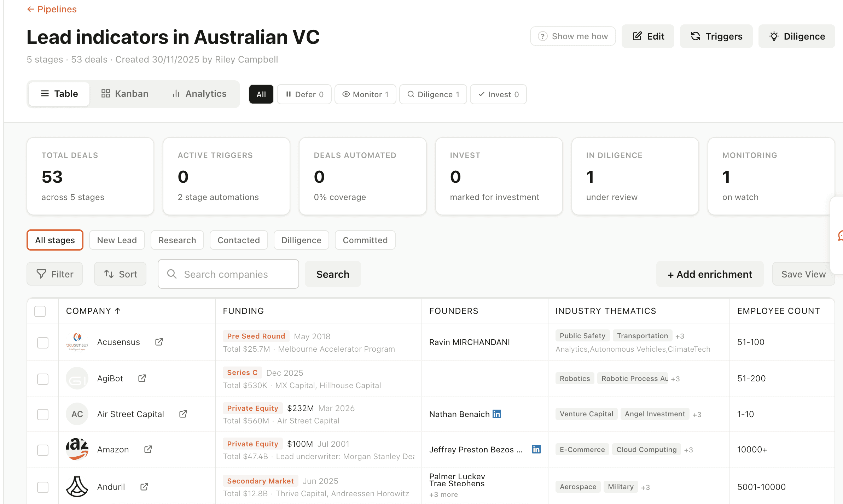
Task: Filter by Defer status
Action: click(304, 94)
